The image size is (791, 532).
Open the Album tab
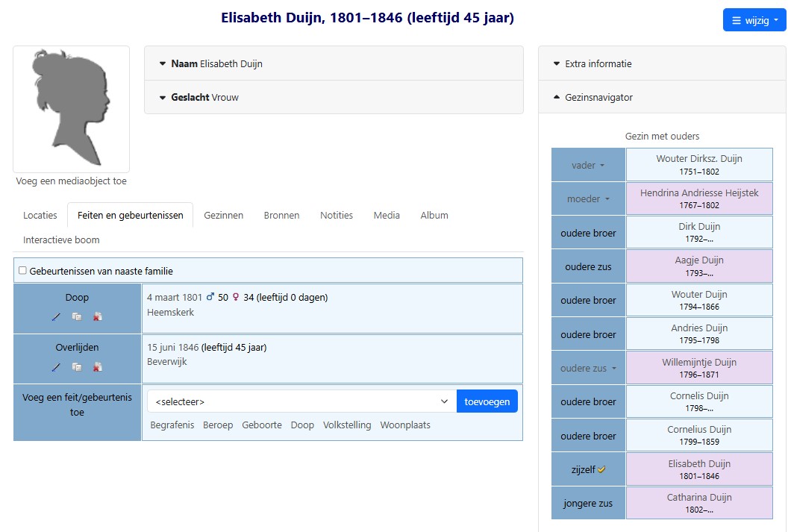pyautogui.click(x=434, y=216)
